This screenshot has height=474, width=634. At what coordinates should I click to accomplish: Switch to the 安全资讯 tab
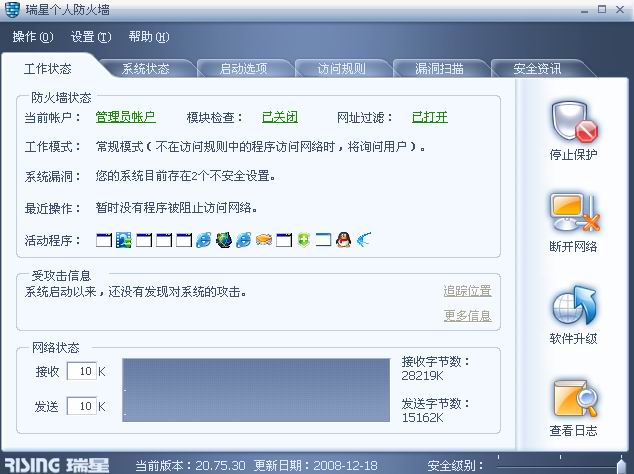point(537,68)
